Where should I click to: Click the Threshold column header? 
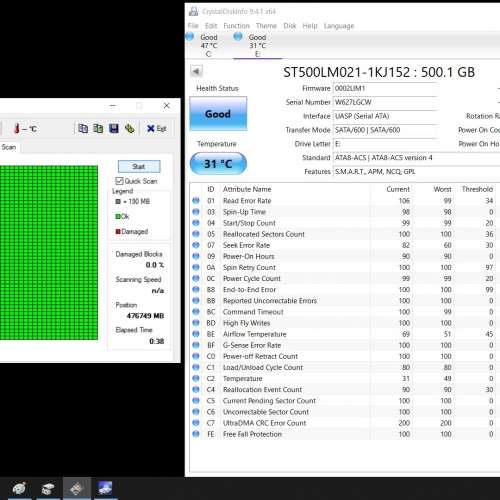click(477, 189)
